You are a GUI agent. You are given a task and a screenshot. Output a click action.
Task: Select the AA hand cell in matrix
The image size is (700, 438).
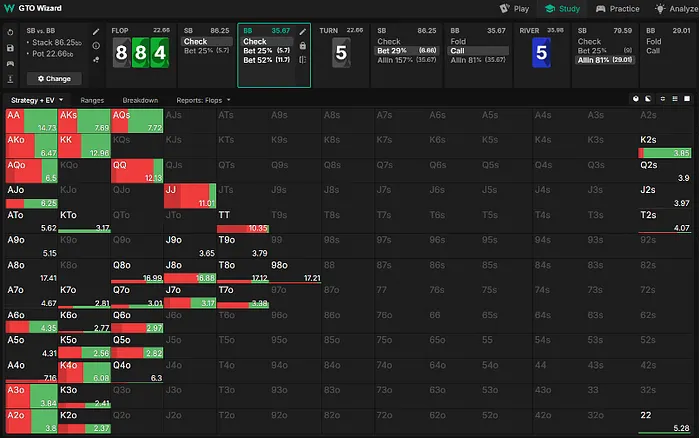coord(30,121)
